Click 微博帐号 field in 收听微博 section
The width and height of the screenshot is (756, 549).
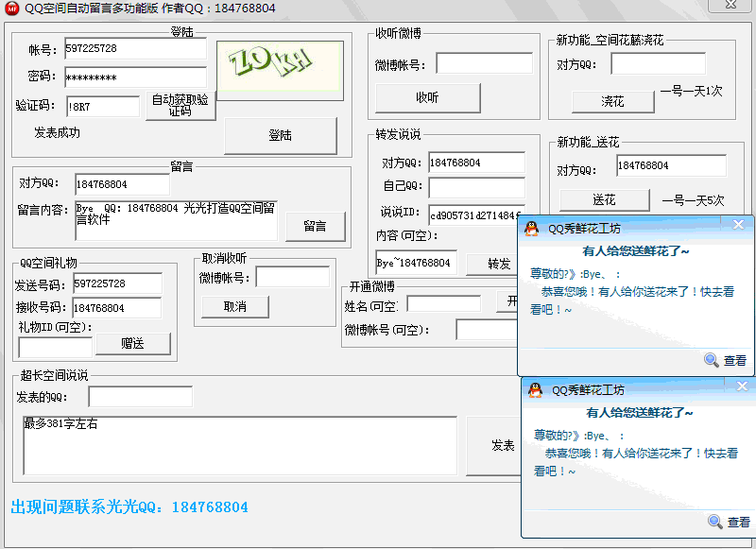(x=484, y=63)
